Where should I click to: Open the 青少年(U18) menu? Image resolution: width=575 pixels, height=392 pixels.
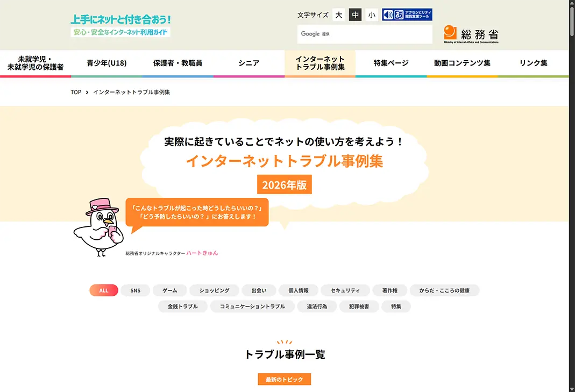click(107, 63)
